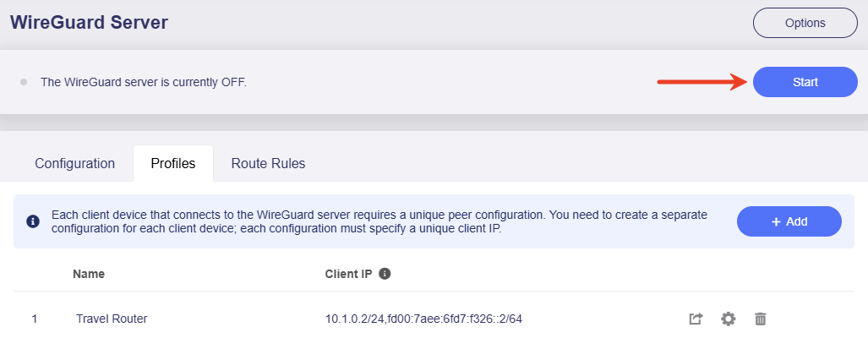Add a new client profile
The width and height of the screenshot is (868, 349).
(789, 221)
